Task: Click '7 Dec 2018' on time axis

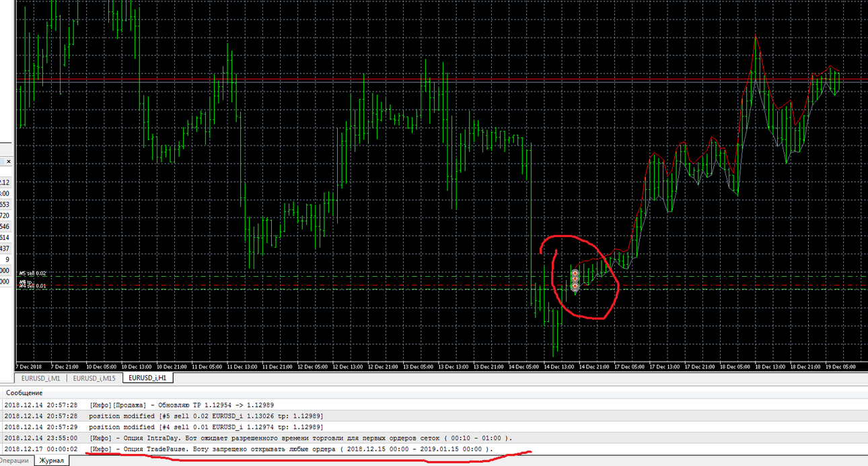Action: [29, 367]
